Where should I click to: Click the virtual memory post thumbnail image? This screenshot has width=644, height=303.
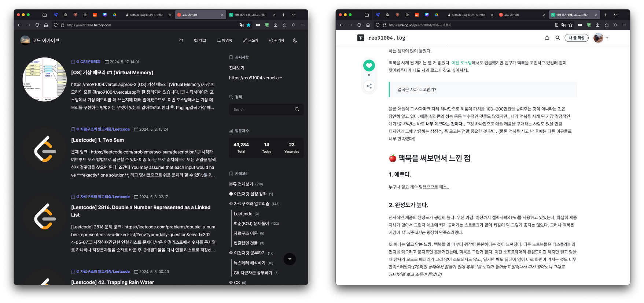point(45,79)
